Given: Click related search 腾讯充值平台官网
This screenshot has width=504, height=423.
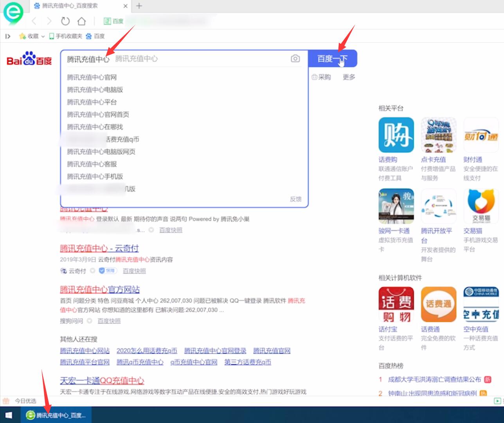Looking at the screenshot, I should click(85, 362).
